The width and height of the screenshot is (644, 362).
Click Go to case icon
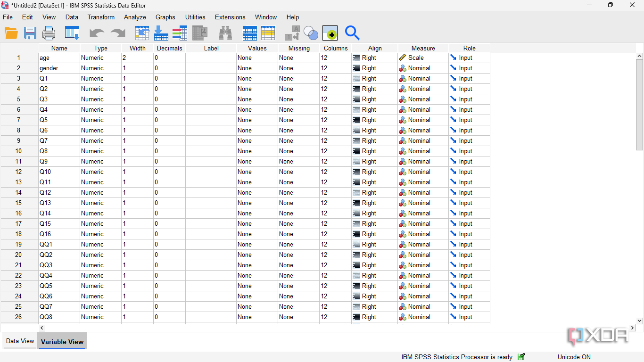(142, 33)
